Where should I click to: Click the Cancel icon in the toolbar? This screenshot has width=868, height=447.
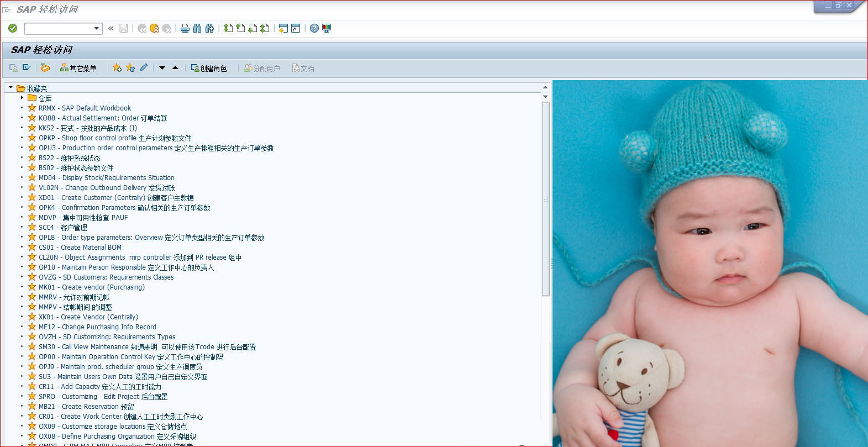(x=166, y=28)
